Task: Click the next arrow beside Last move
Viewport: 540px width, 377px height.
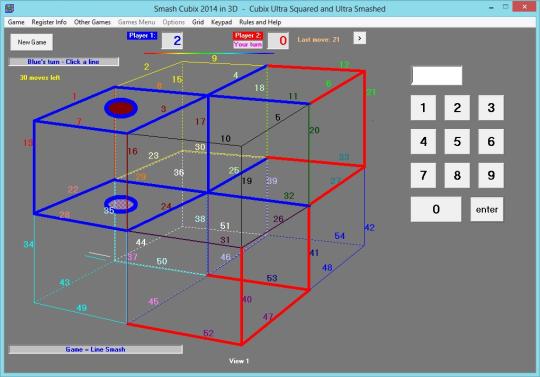Action: tap(360, 38)
